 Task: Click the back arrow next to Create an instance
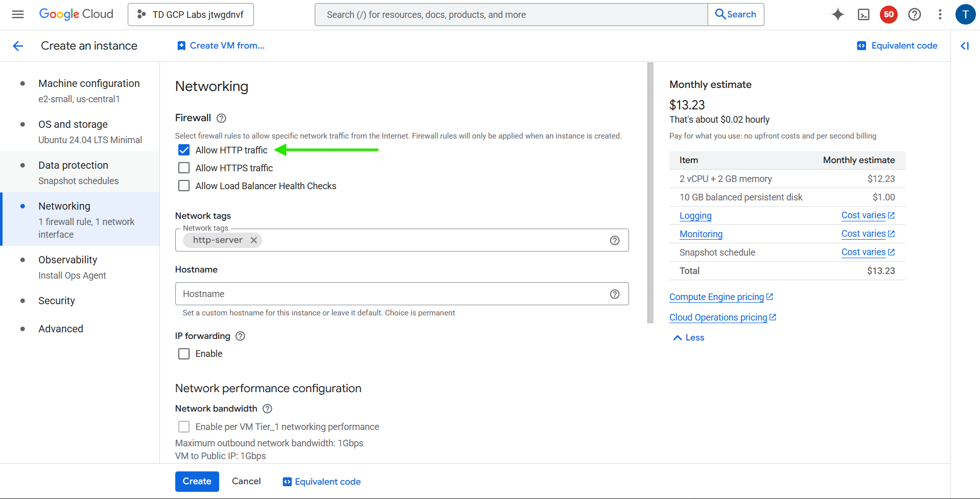pyautogui.click(x=18, y=46)
